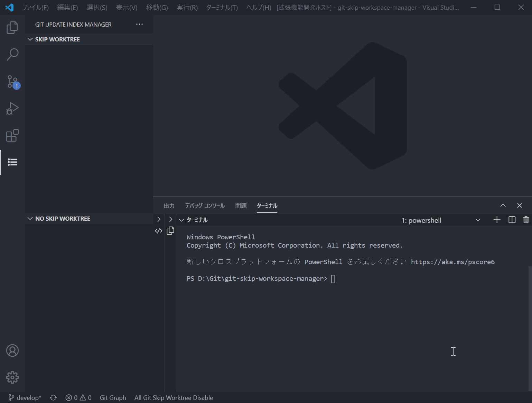Click the develop* branch in status bar

(x=25, y=398)
